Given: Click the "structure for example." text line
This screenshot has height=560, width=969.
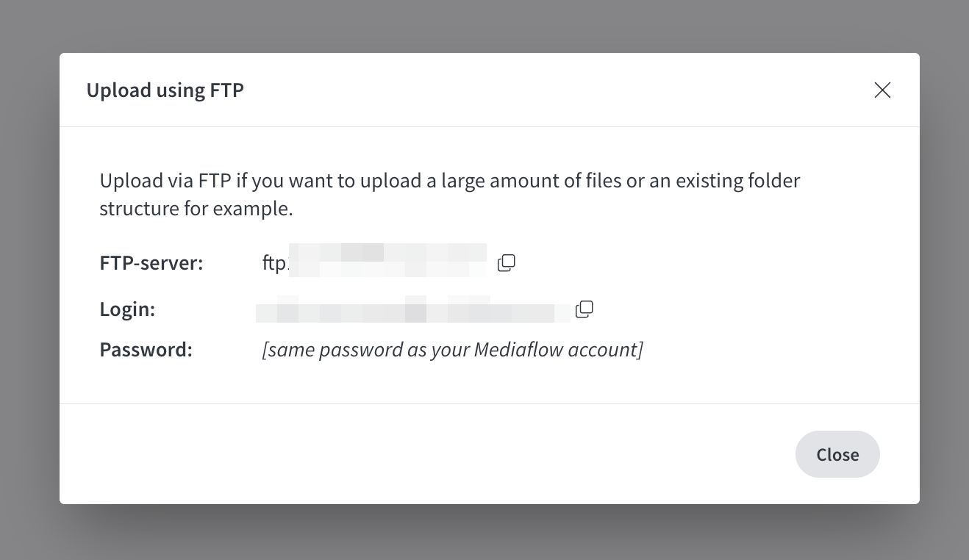Looking at the screenshot, I should pos(196,209).
